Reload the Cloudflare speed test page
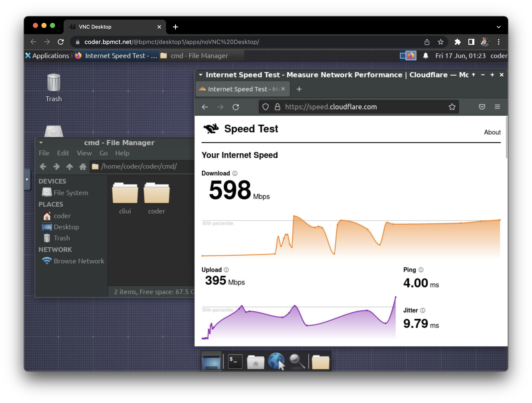 [x=236, y=107]
